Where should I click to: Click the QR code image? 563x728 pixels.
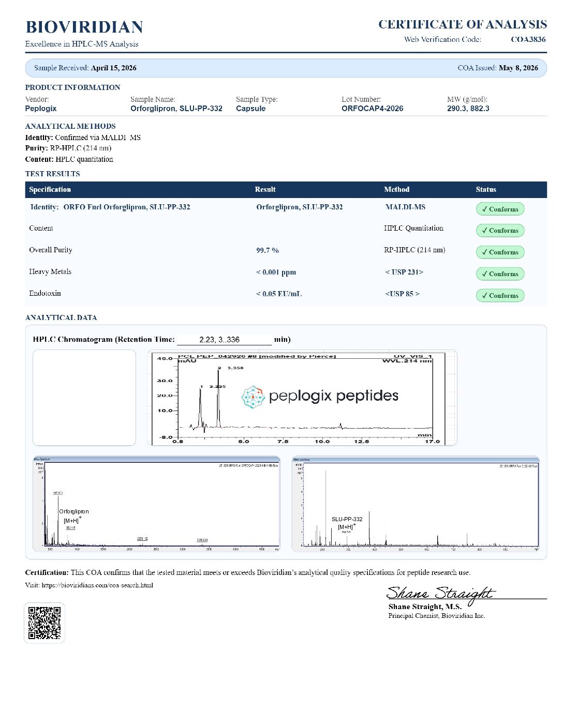(45, 623)
